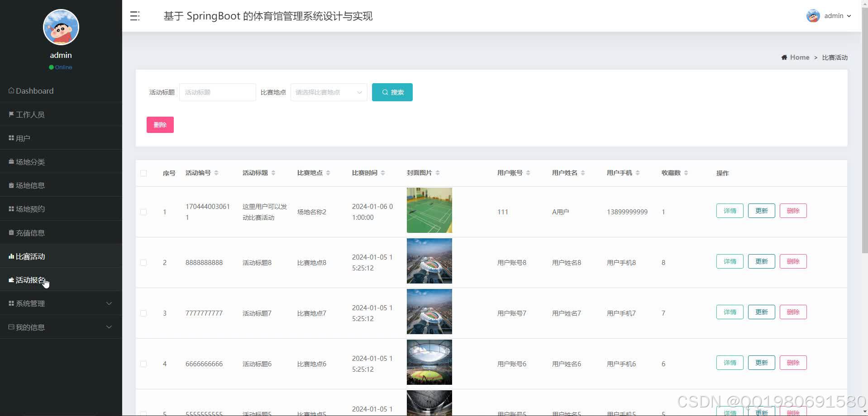Open 场地分类 using its sidebar icon
The image size is (868, 416).
[11, 161]
